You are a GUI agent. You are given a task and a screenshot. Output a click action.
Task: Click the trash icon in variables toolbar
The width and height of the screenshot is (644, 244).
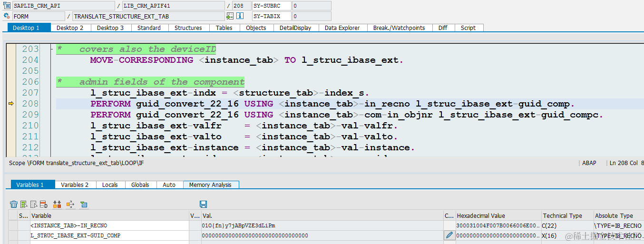click(14, 205)
